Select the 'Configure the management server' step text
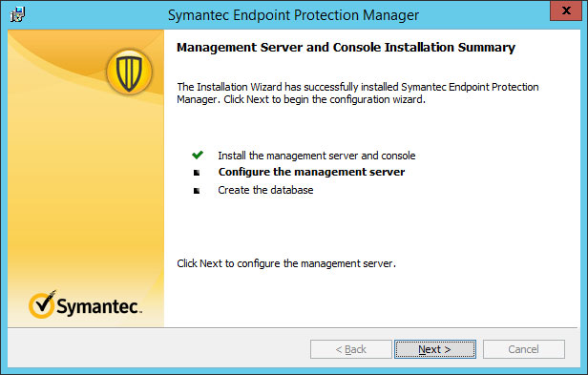588x375 pixels. coord(311,172)
